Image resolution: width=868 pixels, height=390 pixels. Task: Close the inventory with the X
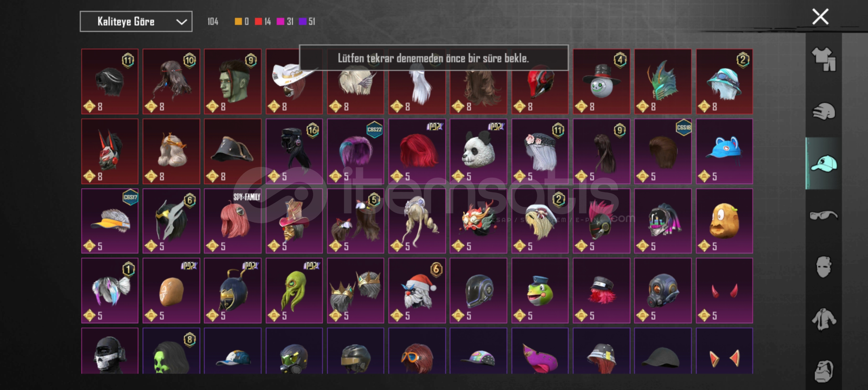tap(820, 17)
